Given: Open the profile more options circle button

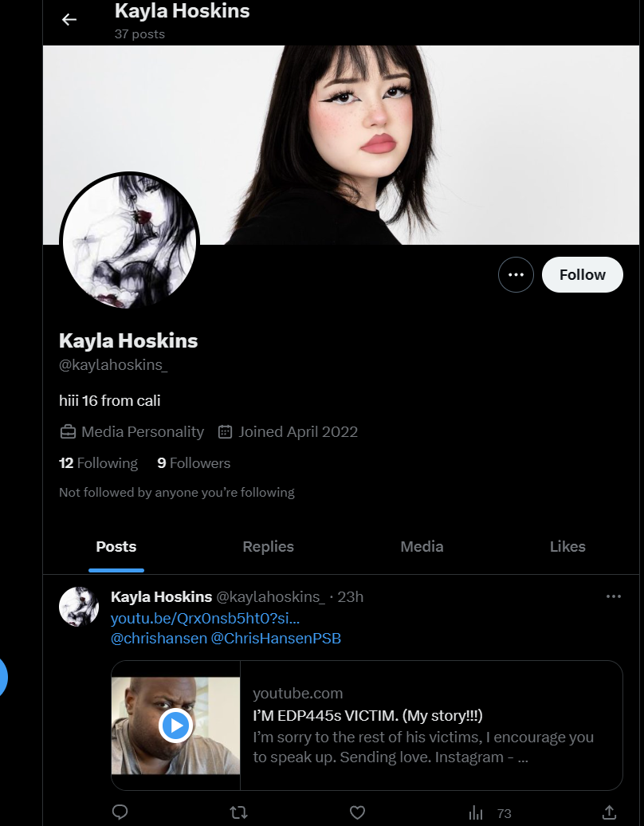Looking at the screenshot, I should 516,274.
